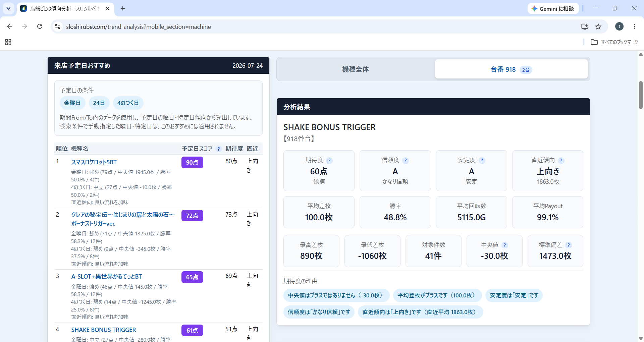Image resolution: width=644 pixels, height=342 pixels.
Task: Show help for 中央値 metric
Action: (505, 245)
